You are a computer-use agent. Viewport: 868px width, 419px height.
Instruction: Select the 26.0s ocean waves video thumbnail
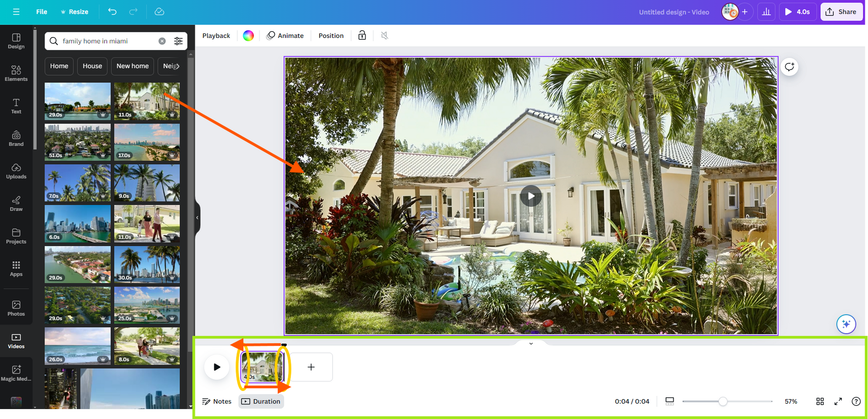tap(78, 346)
